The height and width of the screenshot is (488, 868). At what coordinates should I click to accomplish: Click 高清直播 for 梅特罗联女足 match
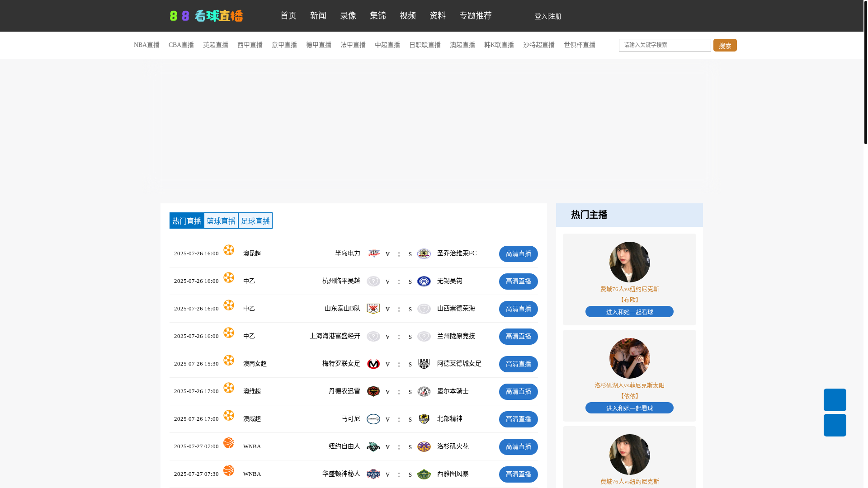[519, 364]
